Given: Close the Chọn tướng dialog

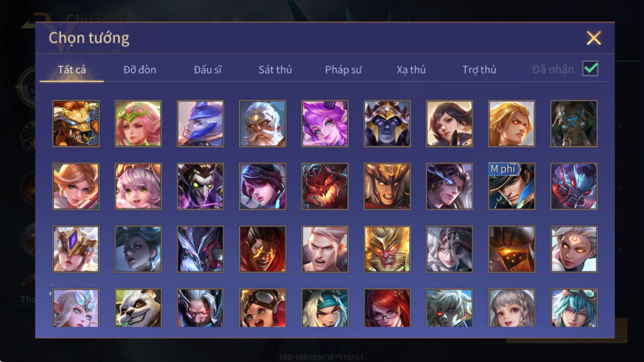Looking at the screenshot, I should 594,38.
